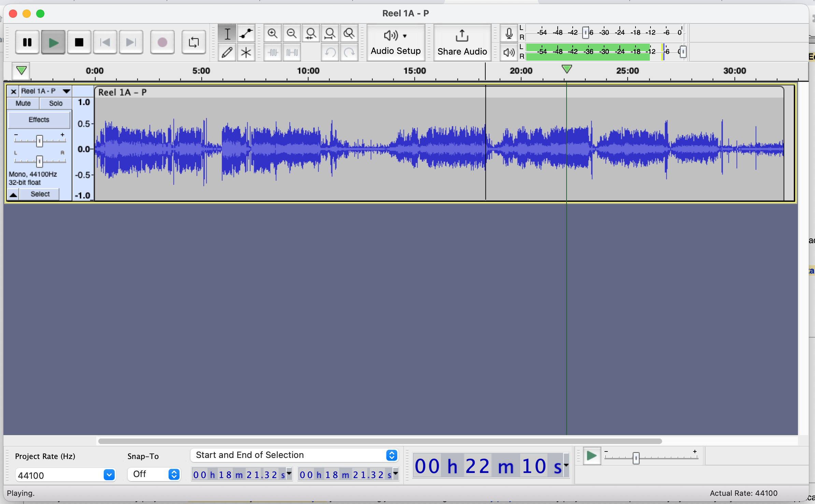Adjust the playback level slider

tap(683, 52)
